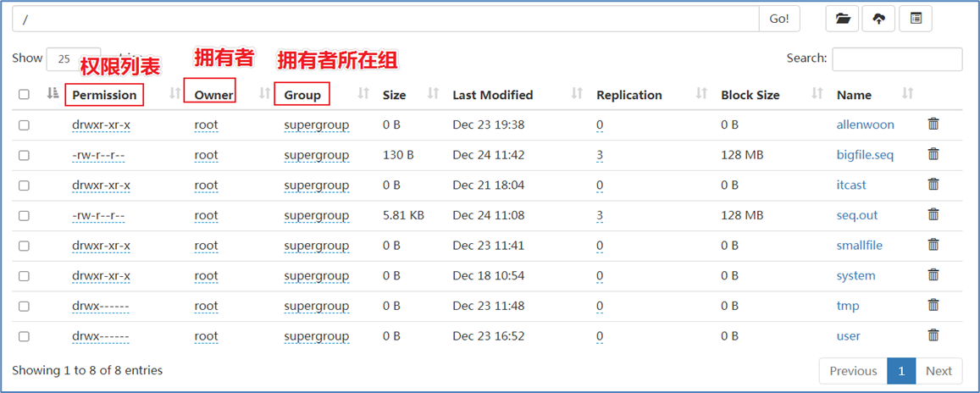The height and width of the screenshot is (393, 980).
Task: Click the sort icon beside select-all checkbox
Action: (x=53, y=94)
